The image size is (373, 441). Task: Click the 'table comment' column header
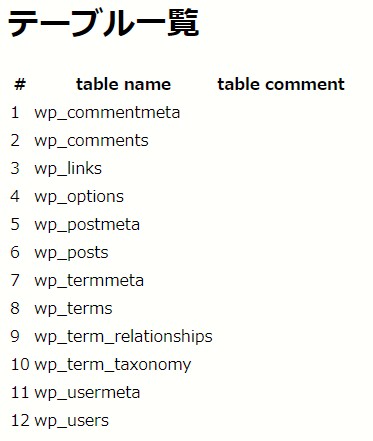(281, 84)
